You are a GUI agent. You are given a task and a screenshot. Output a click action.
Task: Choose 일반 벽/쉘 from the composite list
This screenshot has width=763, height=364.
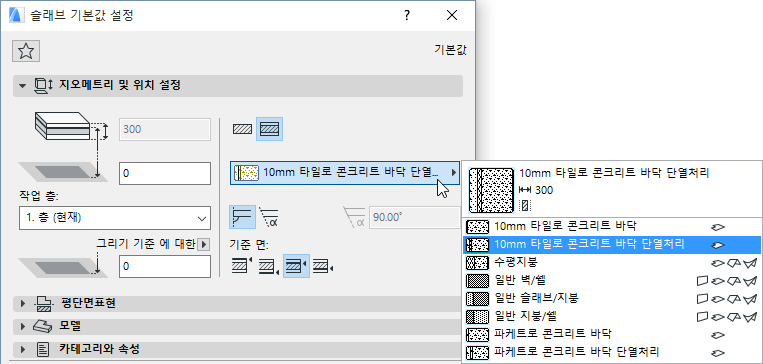611,280
